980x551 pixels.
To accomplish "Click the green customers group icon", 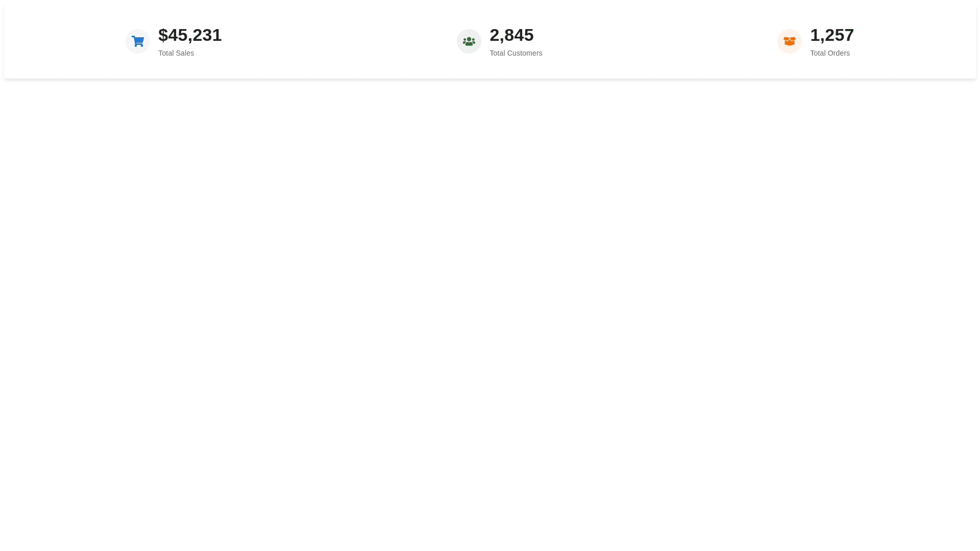I will pyautogui.click(x=469, y=41).
